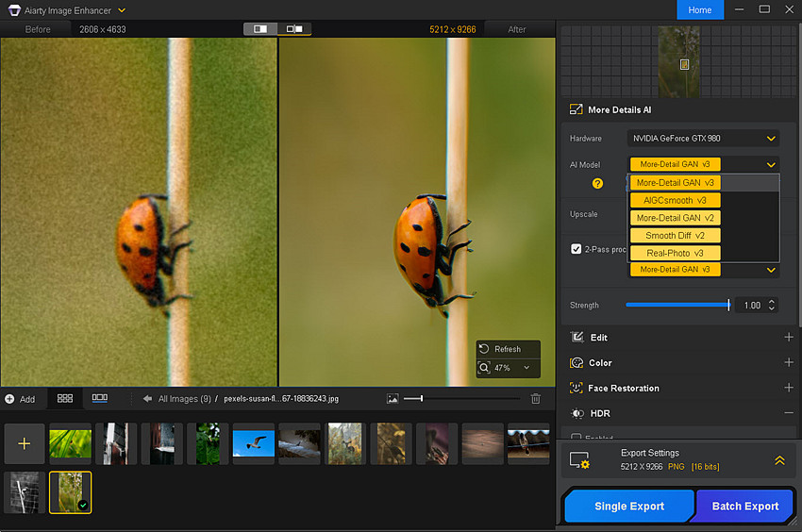The image size is (802, 532).
Task: Click the Edit panel icon
Action: coord(576,337)
